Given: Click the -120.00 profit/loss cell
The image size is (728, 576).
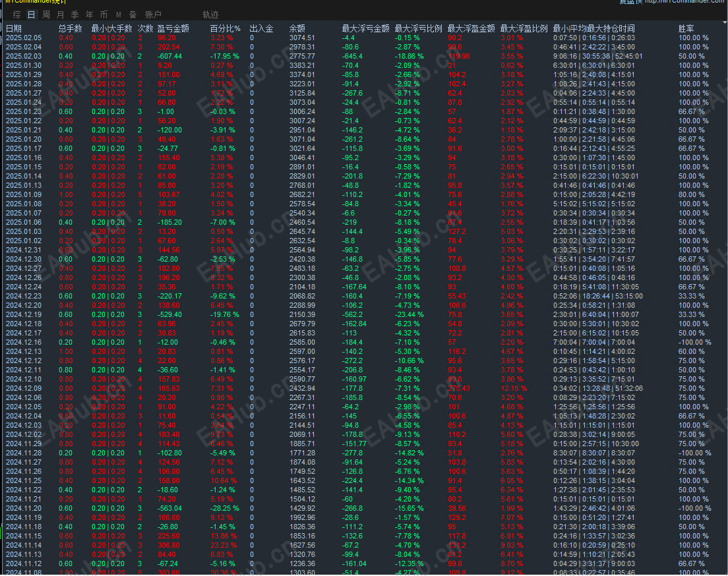Looking at the screenshot, I should tap(169, 130).
